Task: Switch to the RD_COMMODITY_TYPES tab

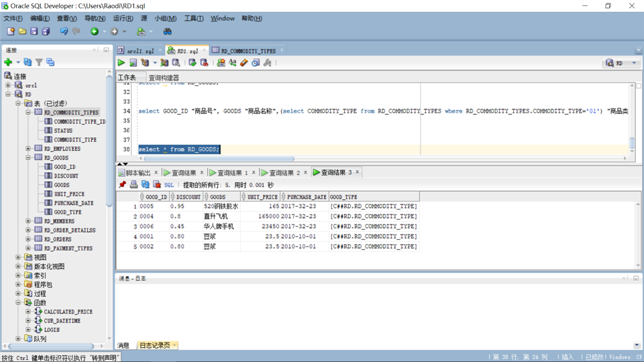Action: point(248,51)
